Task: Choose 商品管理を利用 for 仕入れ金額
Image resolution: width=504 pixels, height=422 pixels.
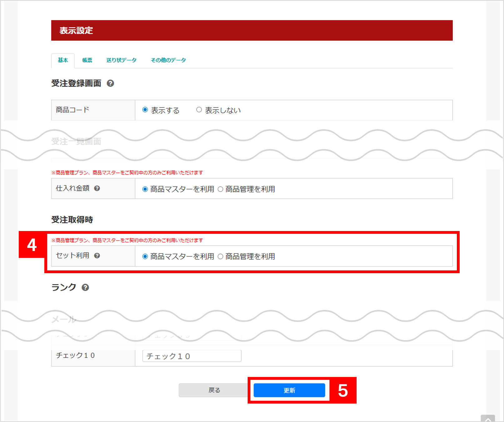Action: pyautogui.click(x=220, y=189)
